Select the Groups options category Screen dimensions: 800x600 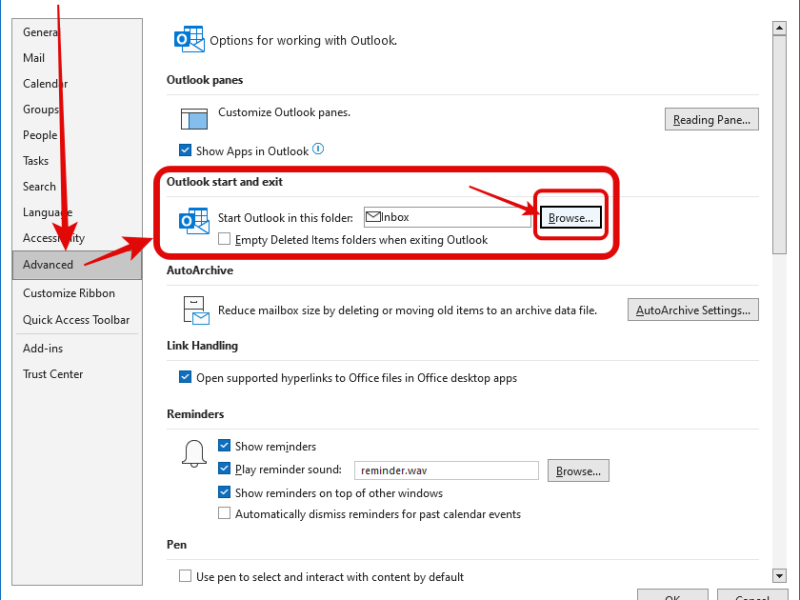point(77,109)
